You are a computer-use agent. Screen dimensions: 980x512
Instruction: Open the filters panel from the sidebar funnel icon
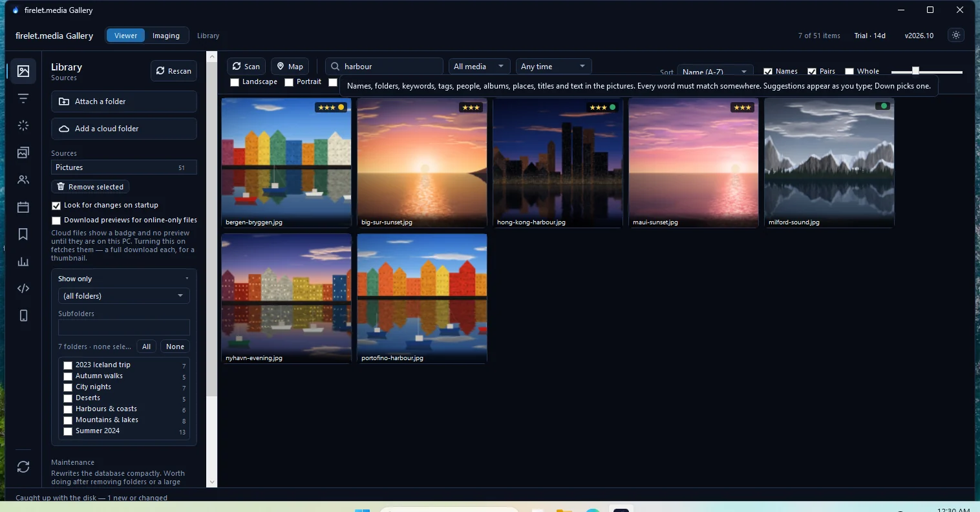(x=23, y=98)
